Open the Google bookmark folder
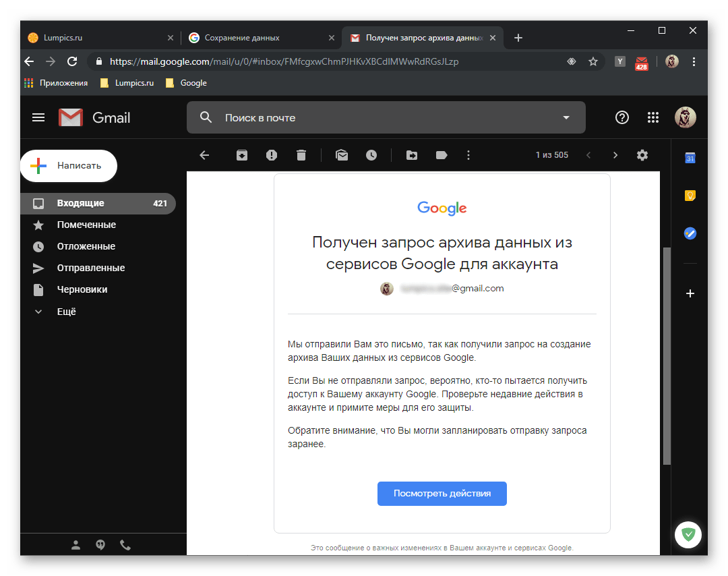This screenshot has width=728, height=576. pyautogui.click(x=186, y=83)
